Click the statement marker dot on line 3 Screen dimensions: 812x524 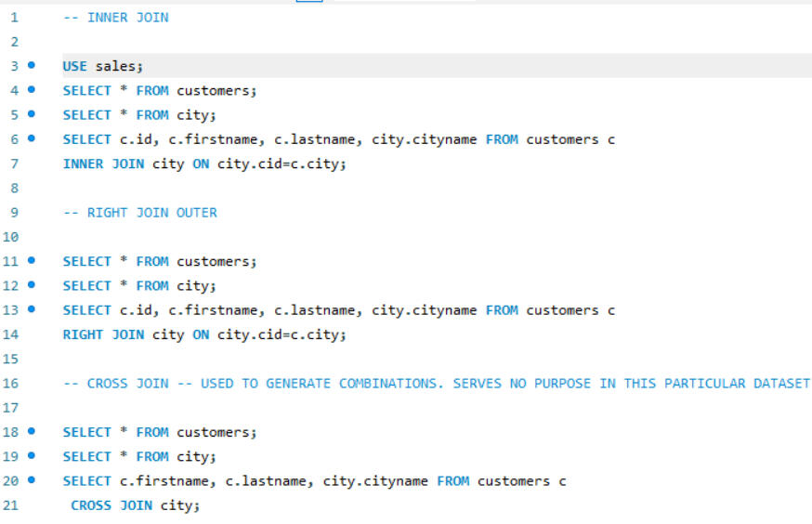coord(33,66)
